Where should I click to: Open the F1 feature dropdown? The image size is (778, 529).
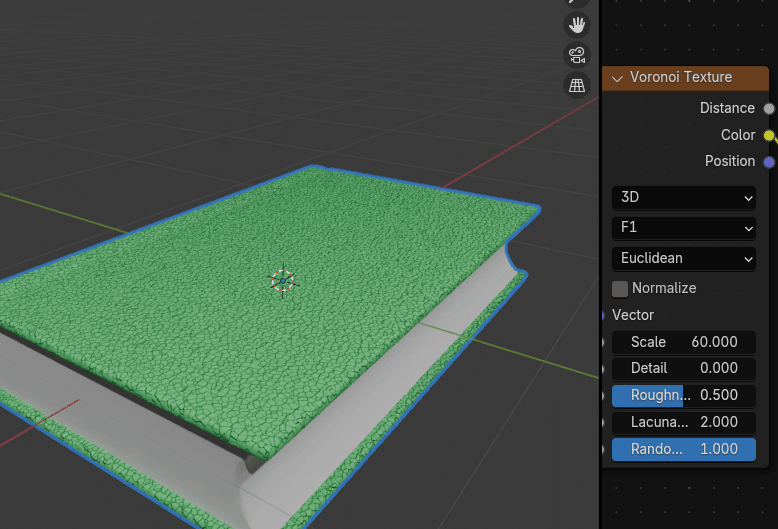tap(684, 228)
